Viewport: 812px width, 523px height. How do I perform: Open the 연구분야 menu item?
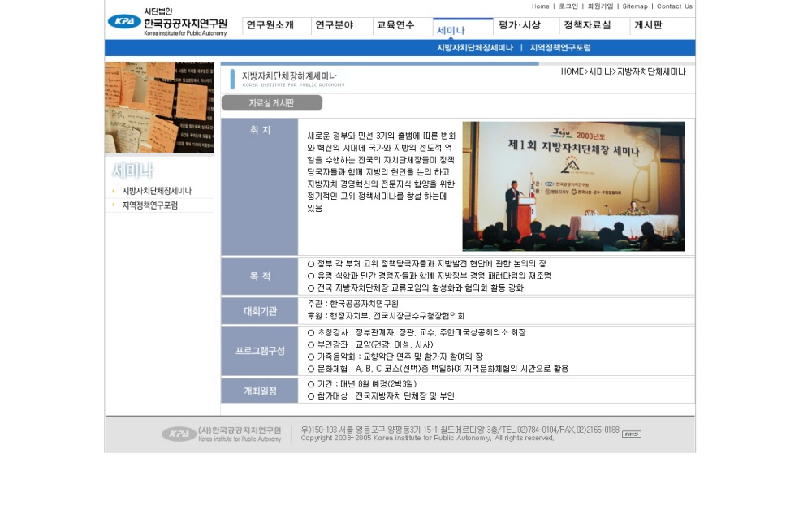click(x=335, y=25)
